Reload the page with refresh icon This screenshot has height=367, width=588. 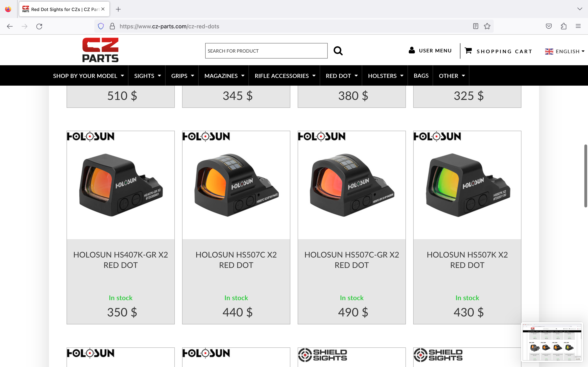point(39,26)
